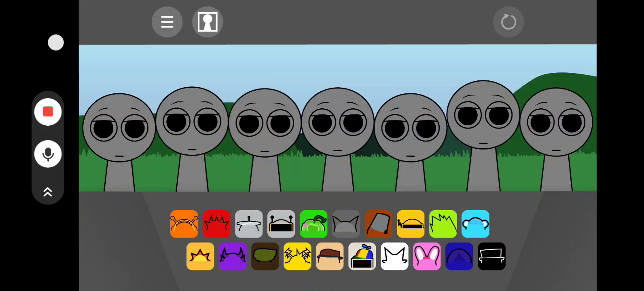The width and height of the screenshot is (644, 291).
Task: Stop the screen recording
Action: pyautogui.click(x=48, y=112)
